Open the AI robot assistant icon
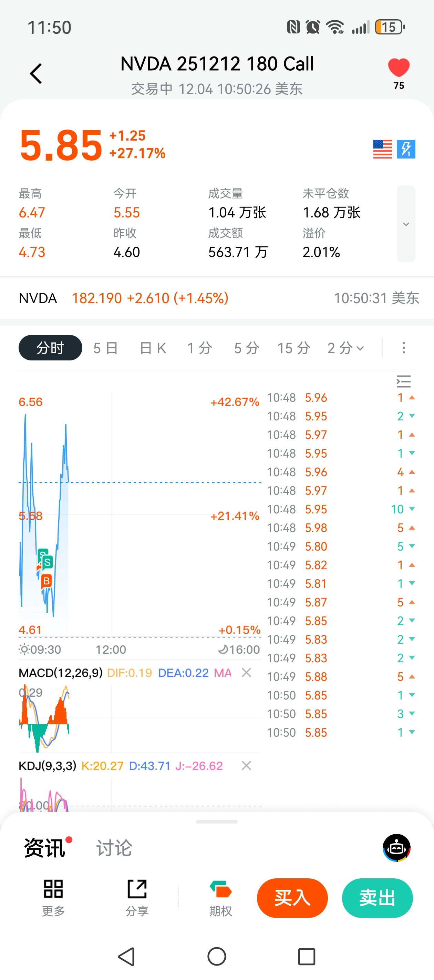Viewport: 434px width, 980px height. 396,848
